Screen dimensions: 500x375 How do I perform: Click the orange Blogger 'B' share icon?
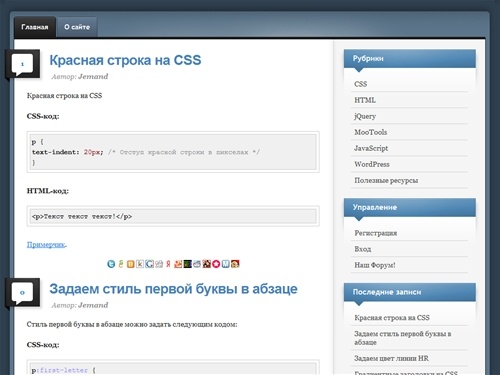pyautogui.click(x=131, y=264)
